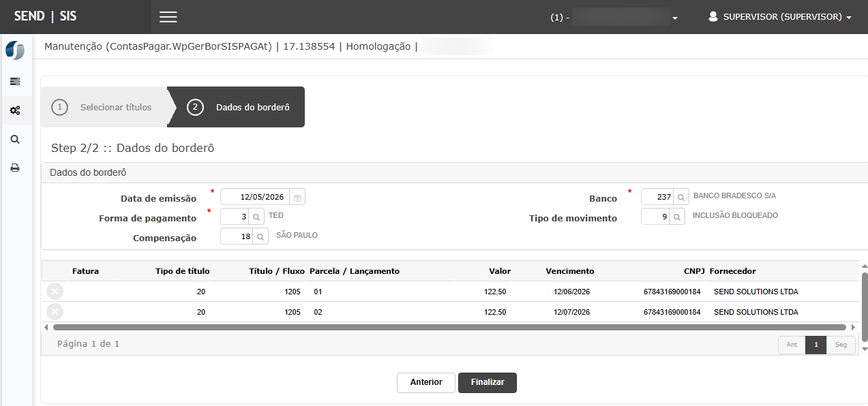Click the SÃO PAULO compensation description
Screen dimensions: 868x406
[297, 235]
